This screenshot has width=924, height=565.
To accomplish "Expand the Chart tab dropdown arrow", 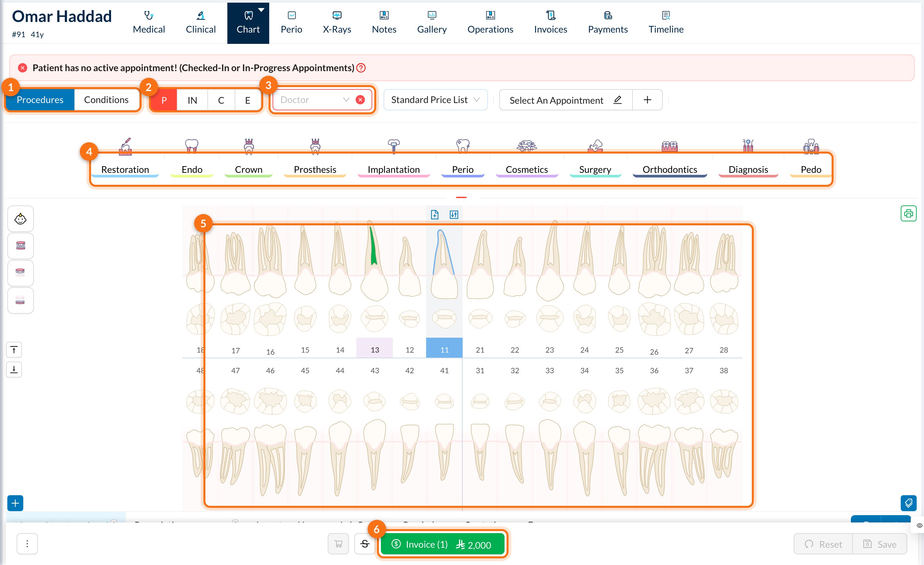I will pyautogui.click(x=261, y=10).
